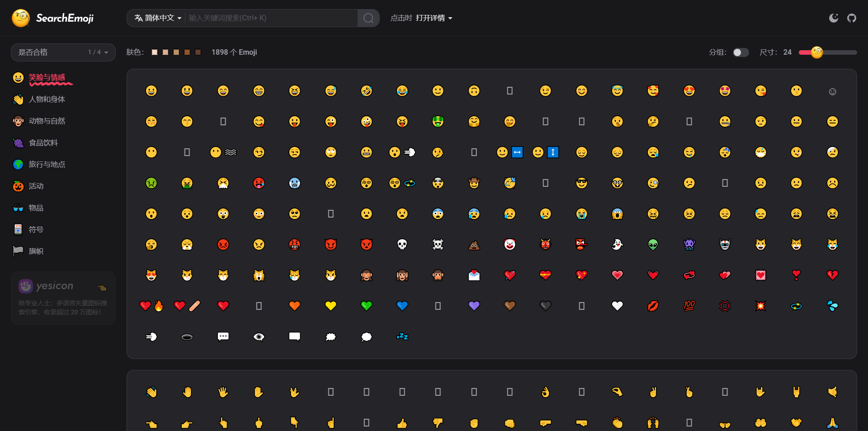Expand the 打开详情 click action dropdown
This screenshot has height=431, width=868.
point(434,18)
